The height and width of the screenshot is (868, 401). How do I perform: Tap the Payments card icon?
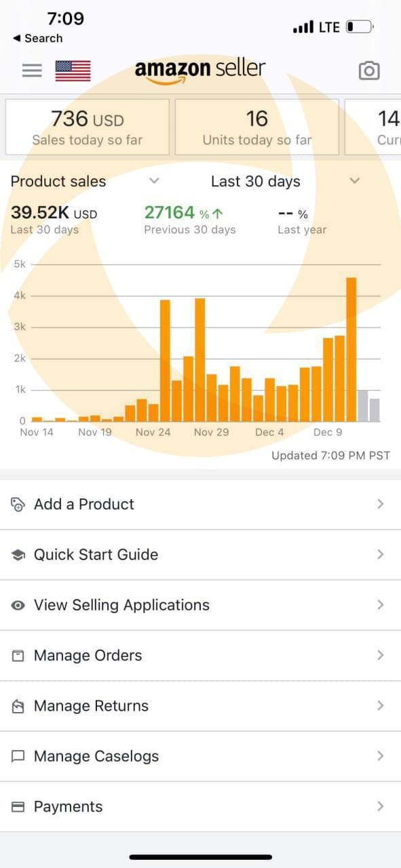coord(18,807)
